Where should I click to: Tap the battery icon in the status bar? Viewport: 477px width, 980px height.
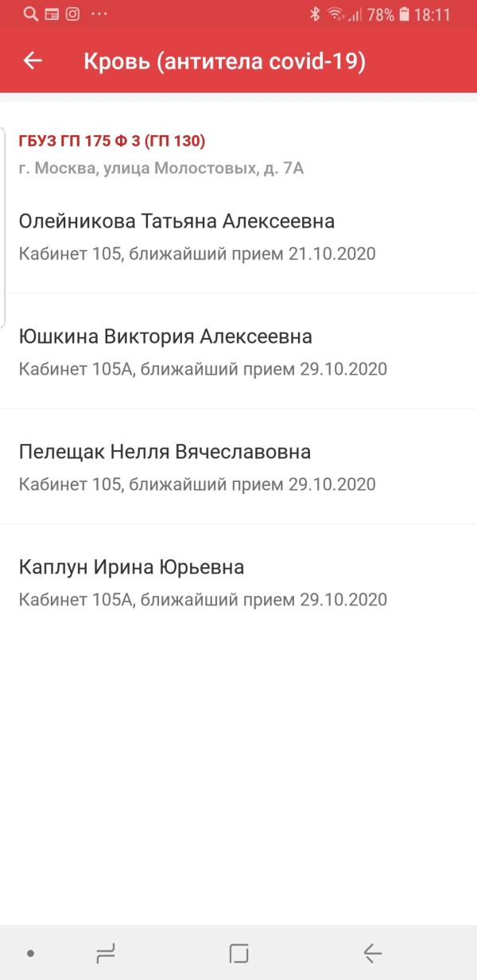(405, 14)
